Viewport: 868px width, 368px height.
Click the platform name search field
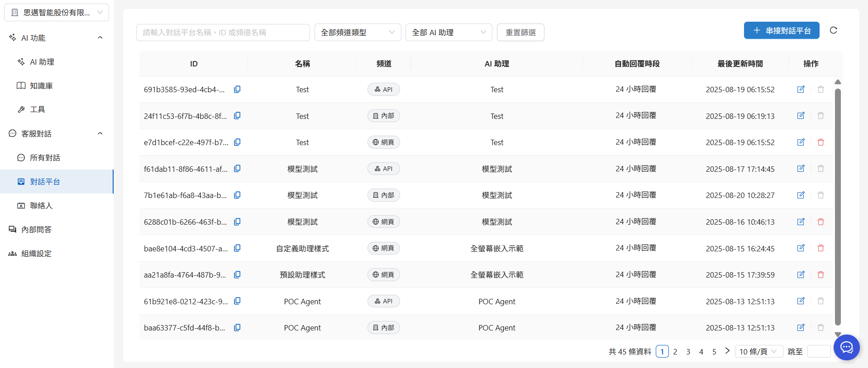[223, 33]
